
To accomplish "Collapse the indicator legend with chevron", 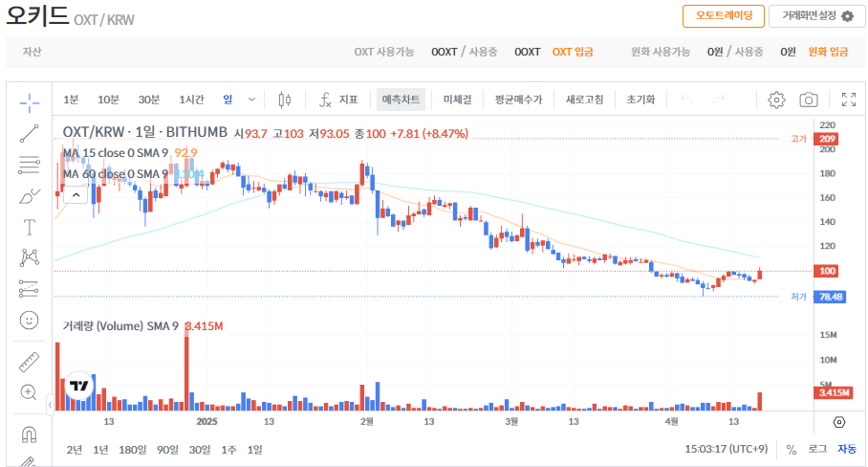I will coord(76,195).
